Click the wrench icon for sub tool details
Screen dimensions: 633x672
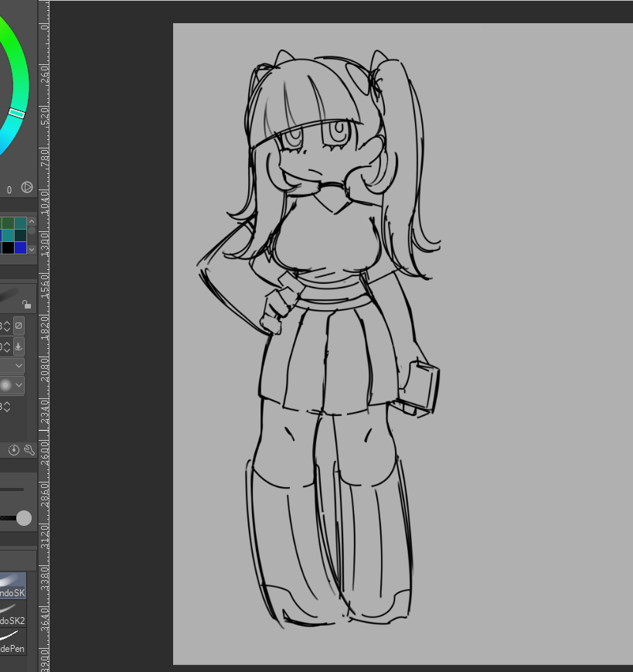[x=29, y=450]
